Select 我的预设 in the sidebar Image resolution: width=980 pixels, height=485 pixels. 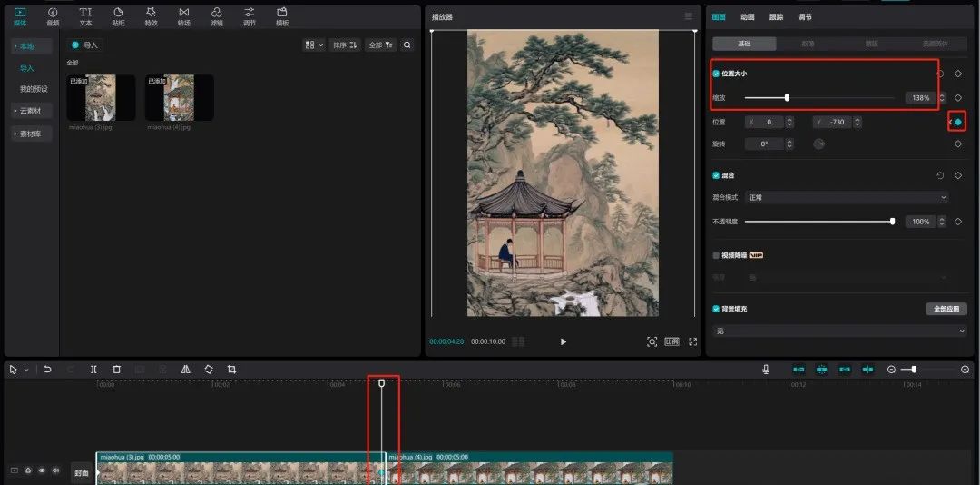pos(34,89)
